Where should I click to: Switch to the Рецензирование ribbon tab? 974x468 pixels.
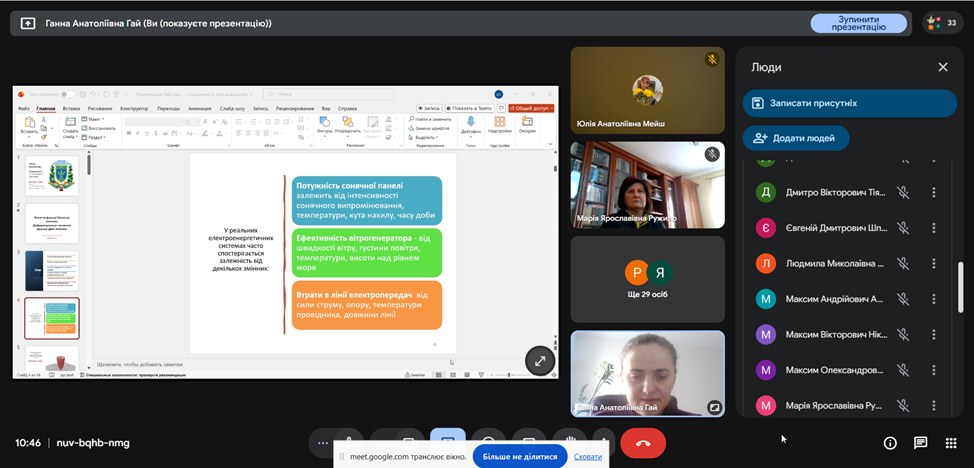[293, 108]
